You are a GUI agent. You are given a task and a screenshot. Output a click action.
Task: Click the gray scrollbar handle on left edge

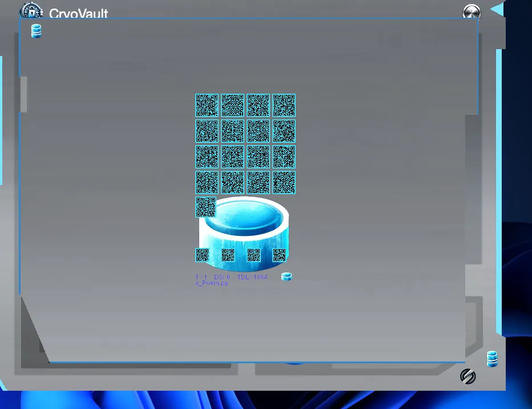[x=23, y=94]
